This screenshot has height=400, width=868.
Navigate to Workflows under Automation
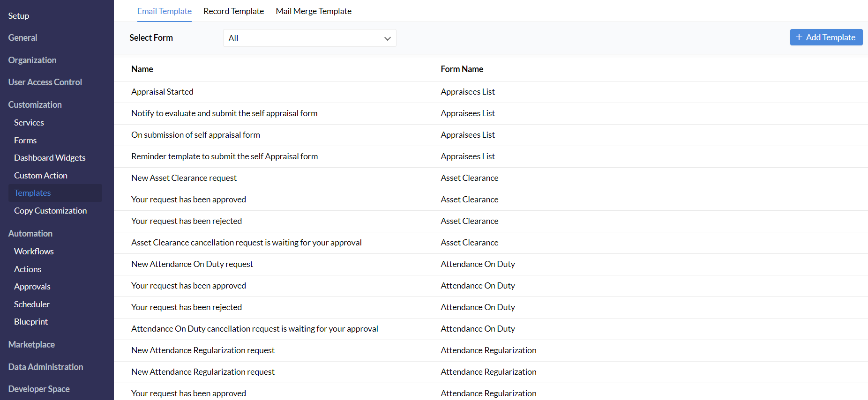[x=34, y=252]
